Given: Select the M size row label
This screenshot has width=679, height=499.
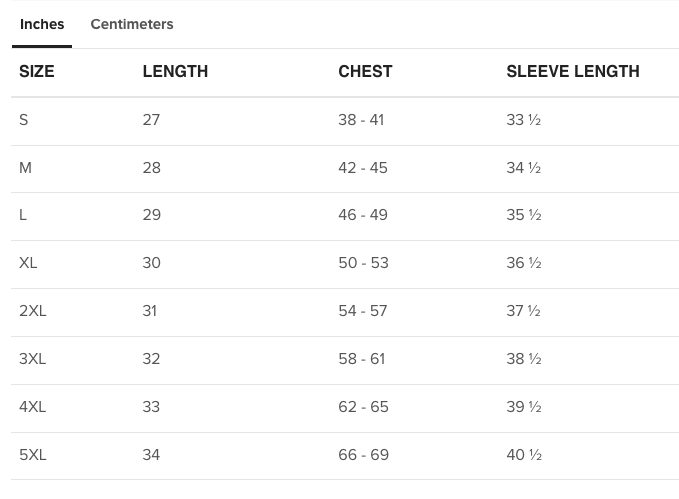Looking at the screenshot, I should point(26,168).
